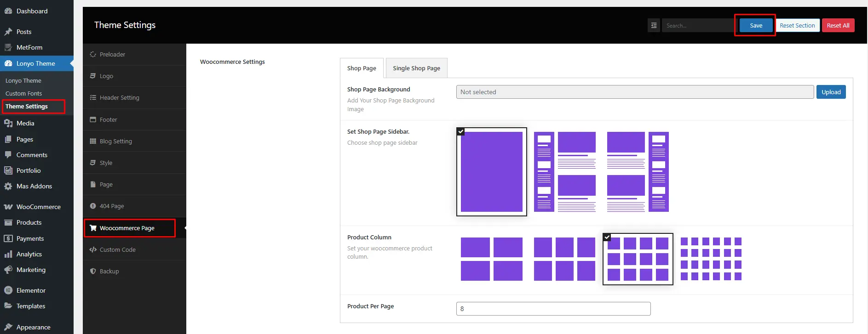The height and width of the screenshot is (334, 868).
Task: Click the Footer section icon
Action: pyautogui.click(x=93, y=119)
